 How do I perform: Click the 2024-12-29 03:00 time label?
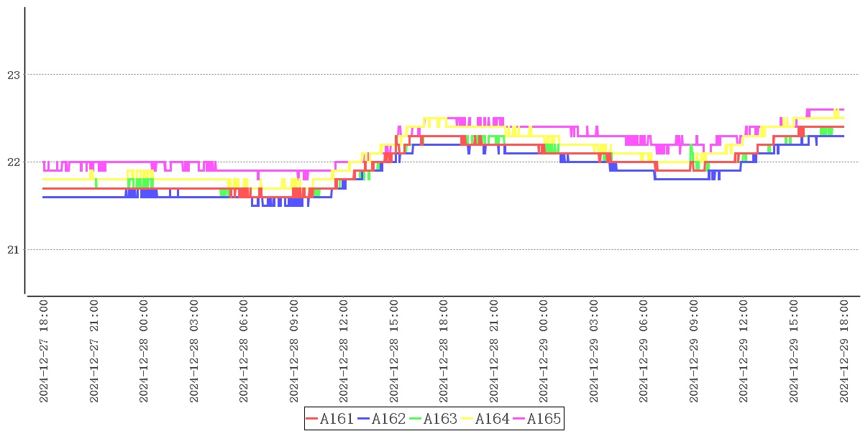[x=594, y=351]
